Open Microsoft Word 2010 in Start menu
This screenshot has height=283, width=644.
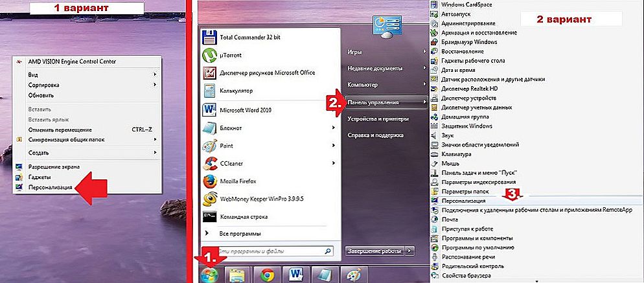coord(236,110)
